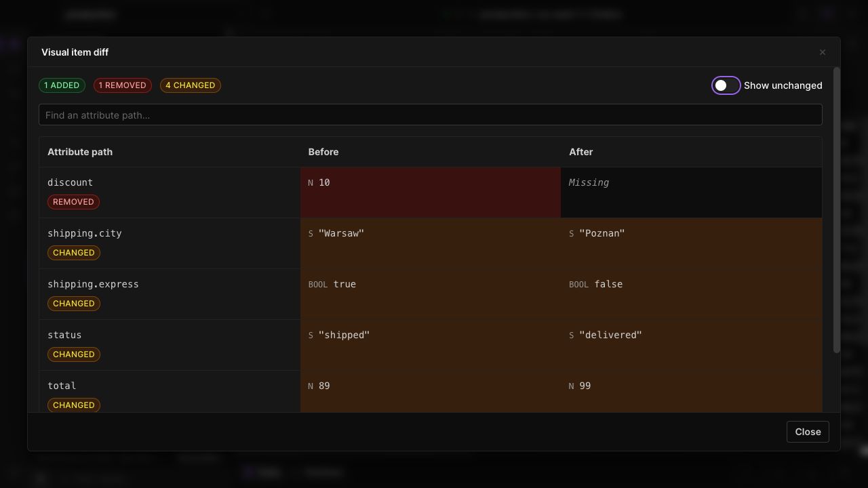868x488 pixels.
Task: Toggle the Show unchanged switch
Action: 726,85
